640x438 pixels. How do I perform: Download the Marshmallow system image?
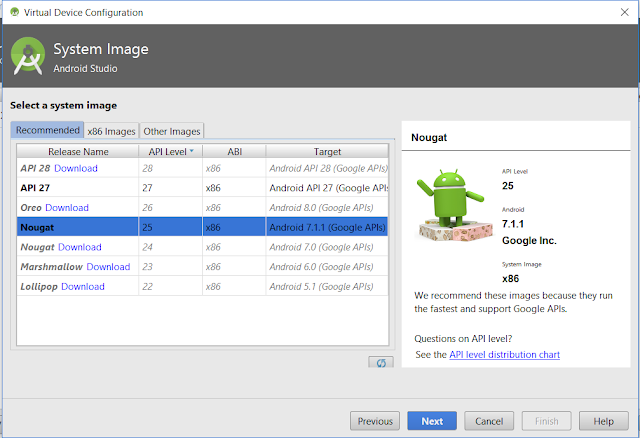click(x=108, y=267)
